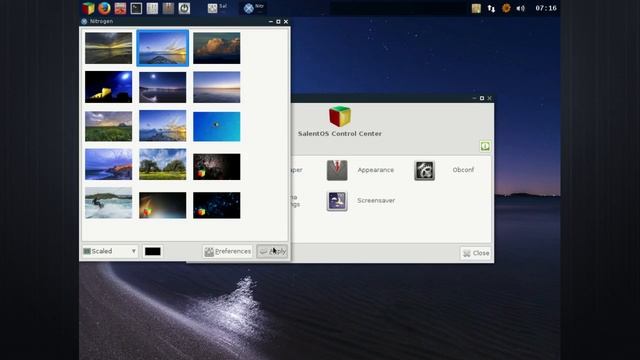Click Apply button in Nitrogen
Viewport: 640px width, 360px height.
pyautogui.click(x=273, y=251)
